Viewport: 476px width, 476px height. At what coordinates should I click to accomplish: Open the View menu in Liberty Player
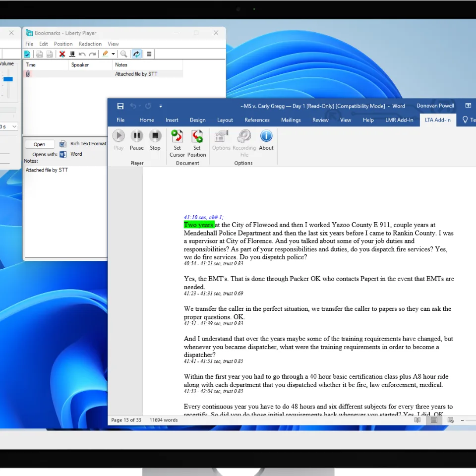point(113,44)
